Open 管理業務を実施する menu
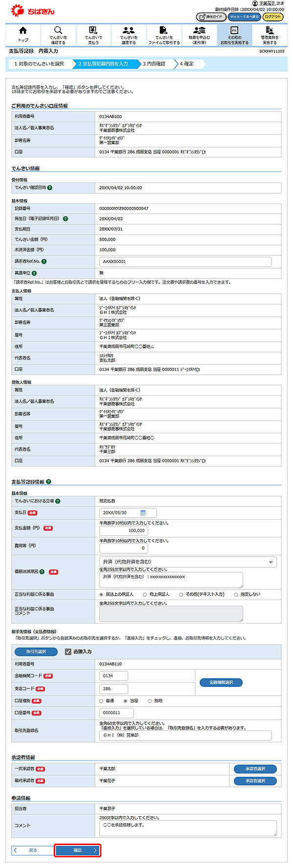293x868 pixels. point(270,35)
